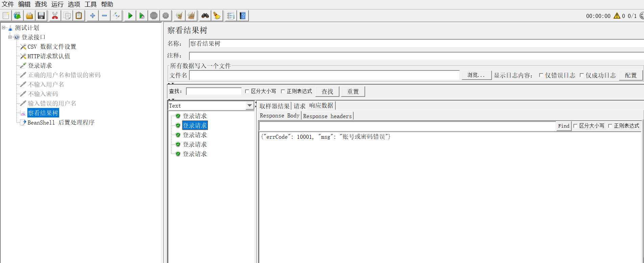Select 察看结果树 listener node
This screenshot has width=644, height=263.
[43, 113]
